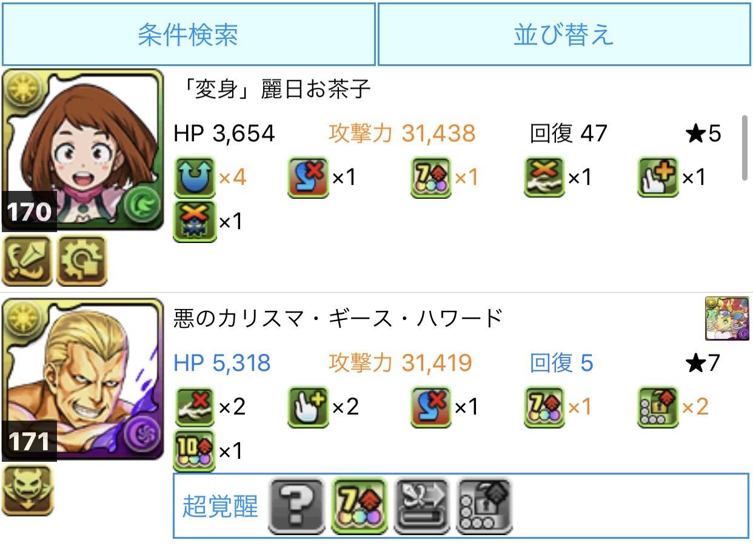
Task: Tap Geese's 10-combo enhance awakening icon
Action: (x=195, y=451)
